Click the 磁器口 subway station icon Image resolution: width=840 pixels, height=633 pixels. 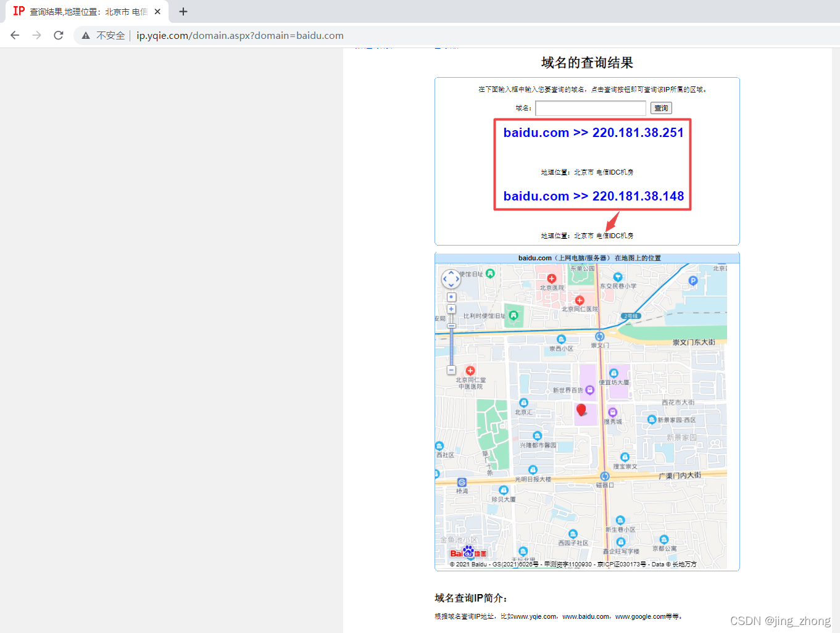tap(605, 476)
